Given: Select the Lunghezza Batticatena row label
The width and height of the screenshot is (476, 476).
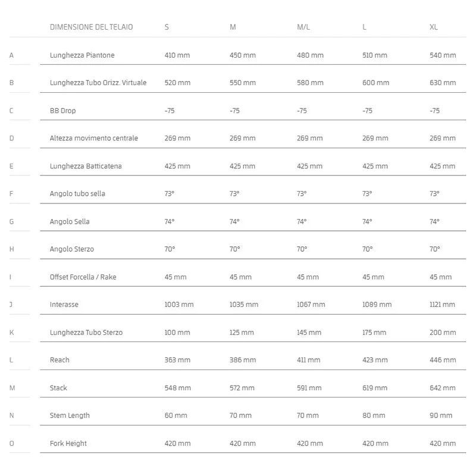Looking at the screenshot, I should 86,166.
